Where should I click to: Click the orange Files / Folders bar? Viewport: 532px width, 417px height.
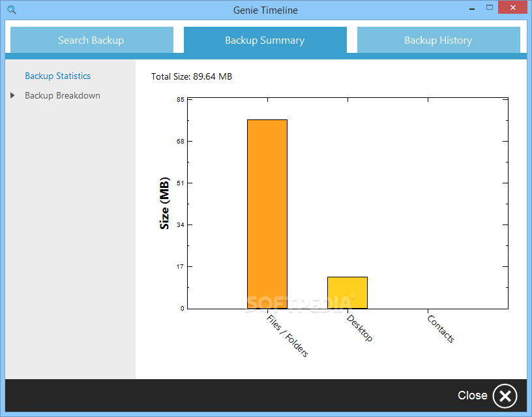[x=267, y=214]
